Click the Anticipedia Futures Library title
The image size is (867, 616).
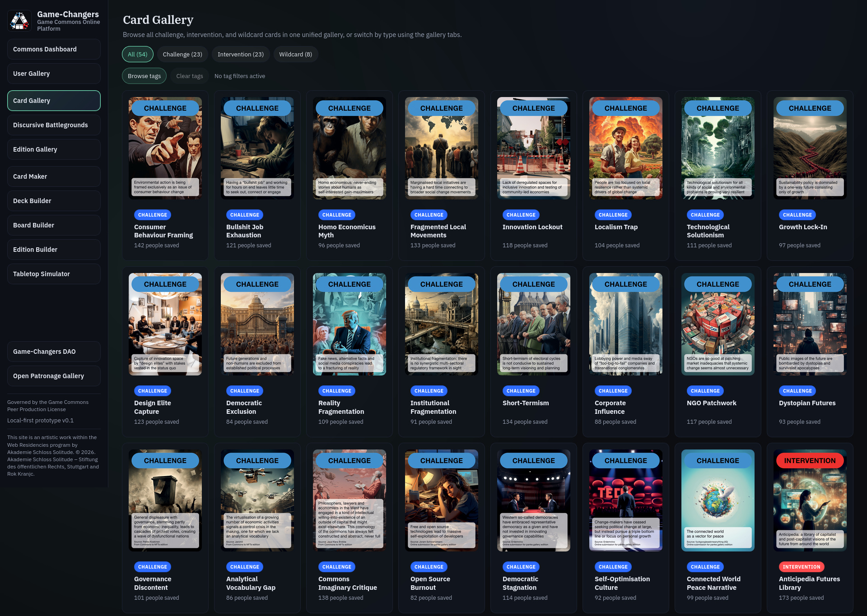(809, 583)
